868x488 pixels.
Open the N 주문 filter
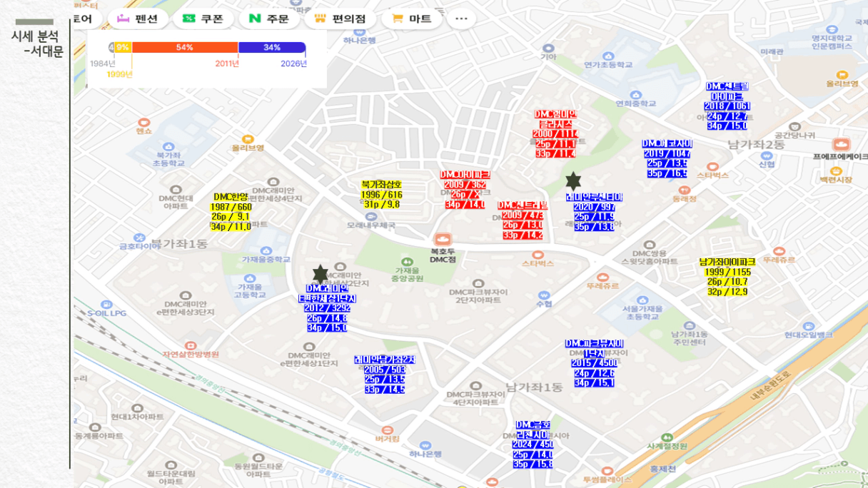[x=268, y=19]
